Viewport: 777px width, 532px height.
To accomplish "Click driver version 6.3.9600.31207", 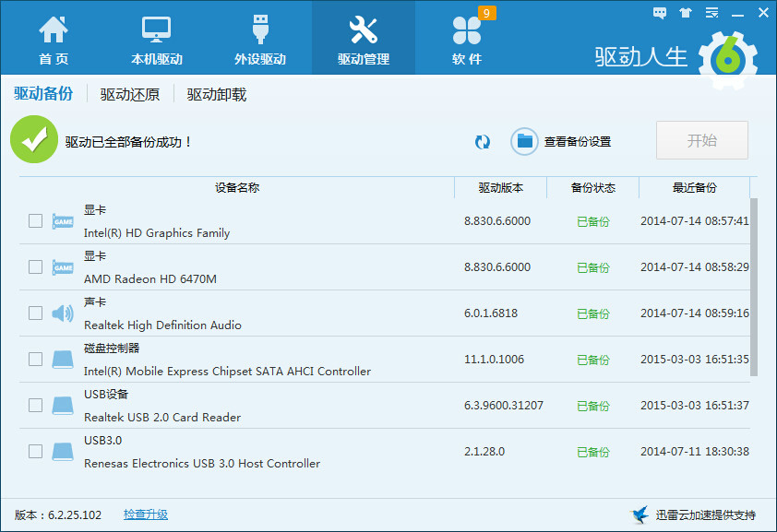I will (x=504, y=406).
